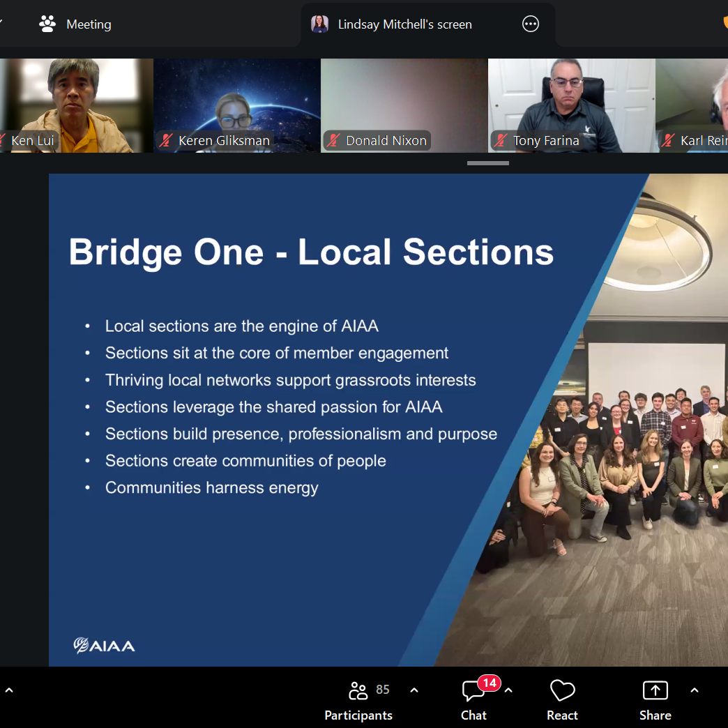Click the 'Bridge One - Local Sections' title
Viewport: 728px width, 728px height.
click(x=311, y=252)
